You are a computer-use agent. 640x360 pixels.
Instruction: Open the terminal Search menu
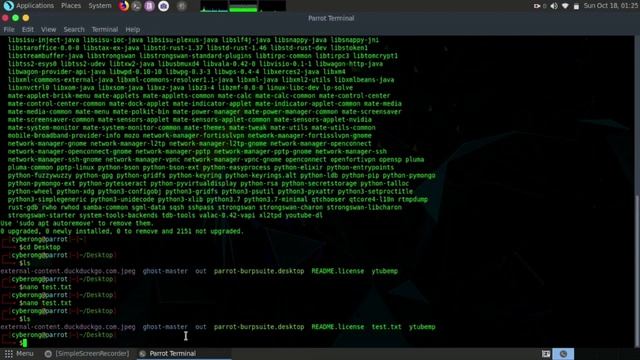(x=74, y=29)
